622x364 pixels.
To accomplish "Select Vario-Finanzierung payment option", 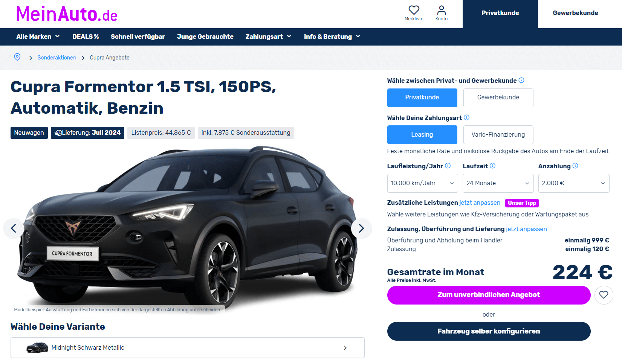I will pos(498,135).
